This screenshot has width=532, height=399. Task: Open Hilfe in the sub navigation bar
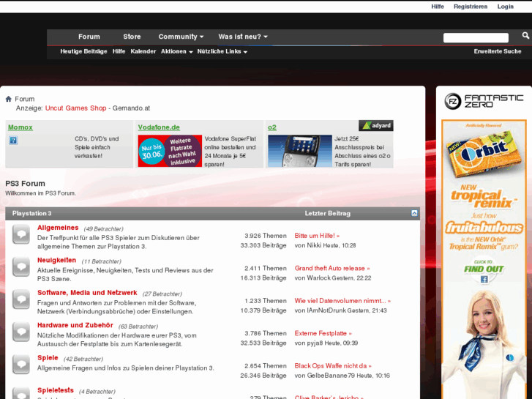119,52
